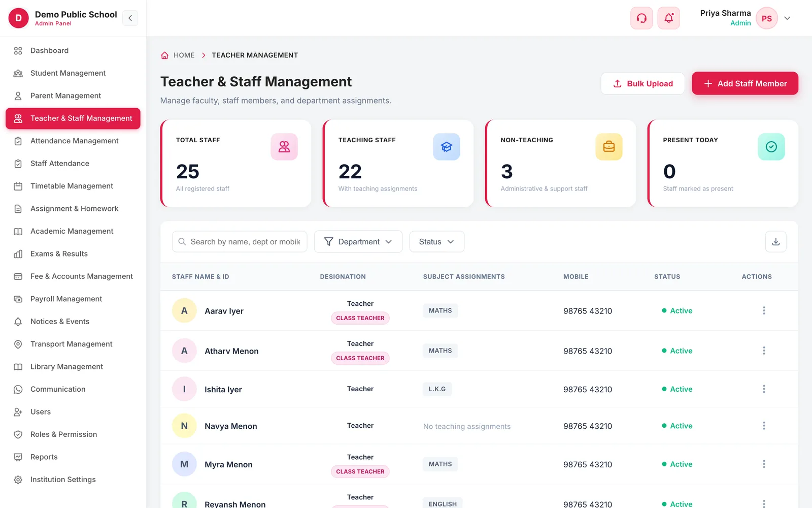The height and width of the screenshot is (508, 812).
Task: Open Timetable Management
Action: click(x=73, y=186)
